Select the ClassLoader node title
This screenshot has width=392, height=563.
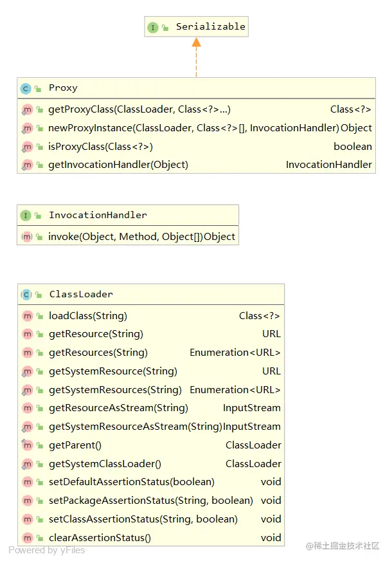(x=81, y=295)
